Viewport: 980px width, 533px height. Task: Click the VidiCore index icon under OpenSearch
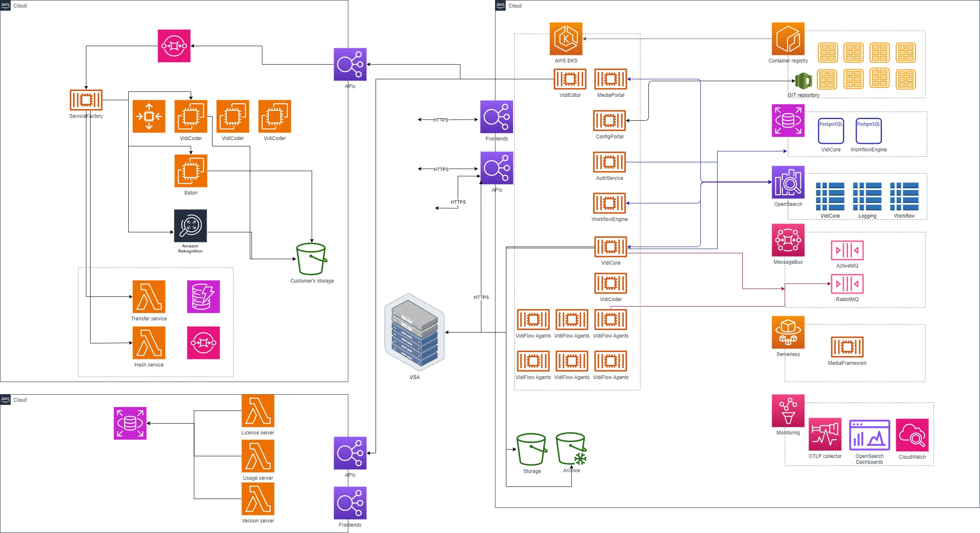830,196
